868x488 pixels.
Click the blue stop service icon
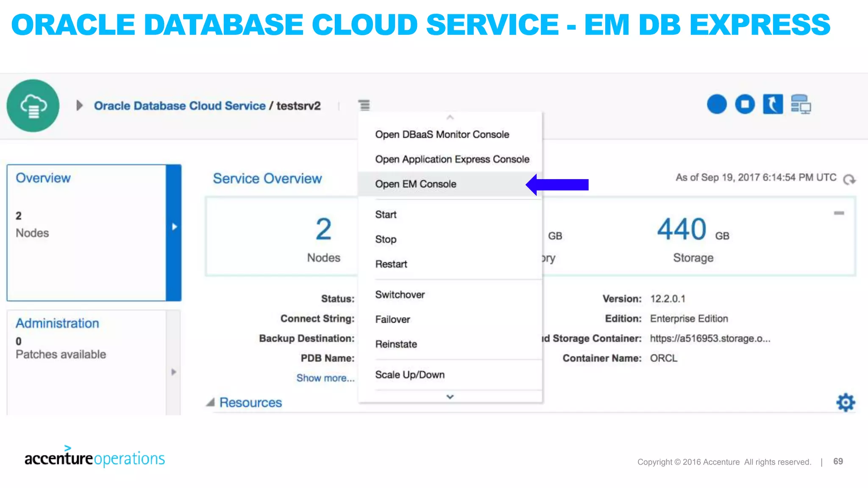tap(745, 104)
